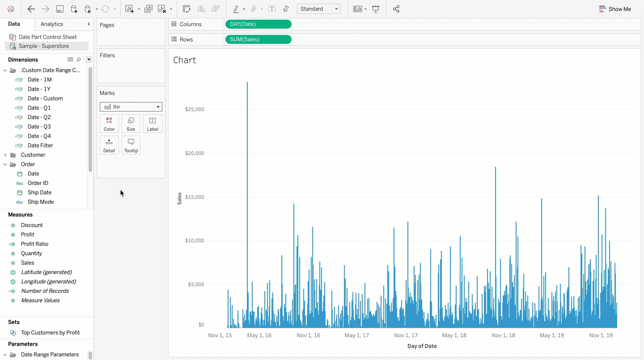Click the Swap Rows and Columns icon
Image resolution: width=644 pixels, height=360 pixels.
pyautogui.click(x=186, y=9)
